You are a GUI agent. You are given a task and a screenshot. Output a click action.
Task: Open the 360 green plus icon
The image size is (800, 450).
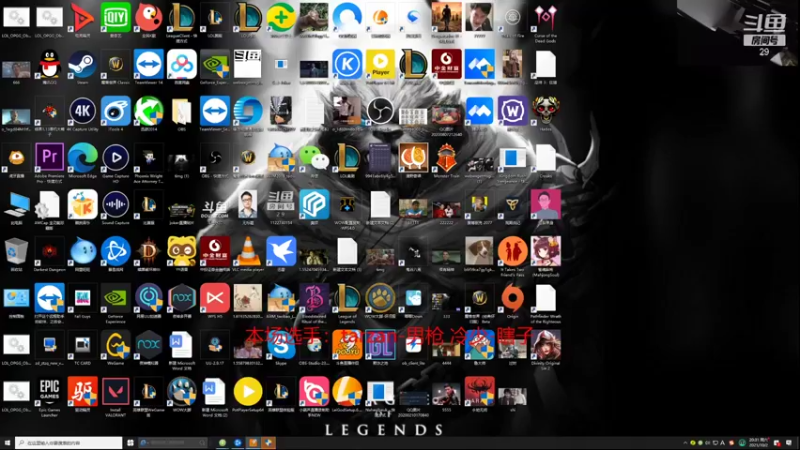click(281, 17)
